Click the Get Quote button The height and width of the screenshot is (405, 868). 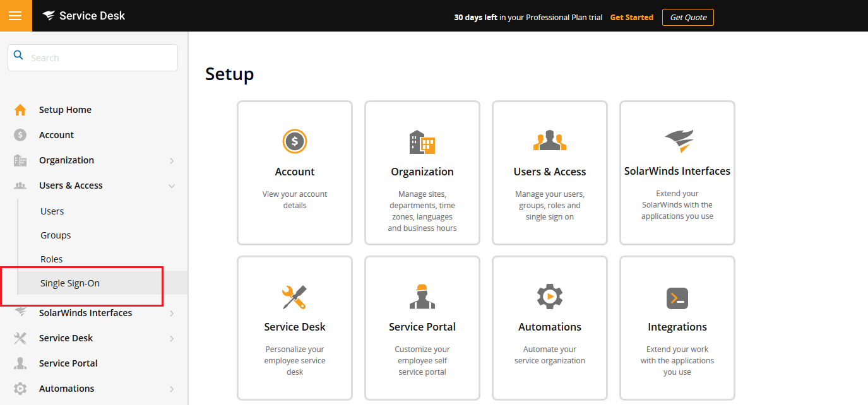coord(688,18)
